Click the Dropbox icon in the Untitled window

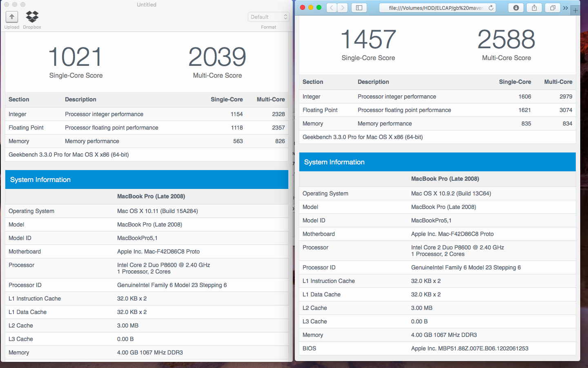(x=32, y=17)
